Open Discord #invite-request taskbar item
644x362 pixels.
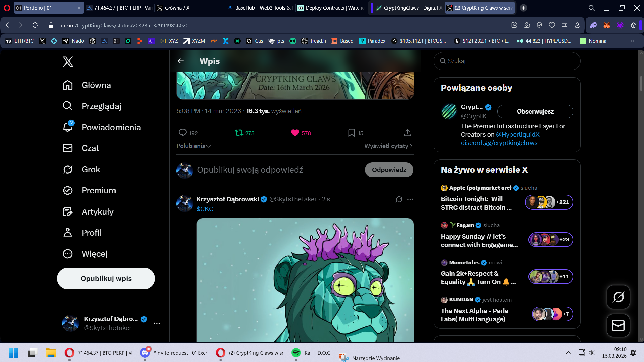pos(174,353)
